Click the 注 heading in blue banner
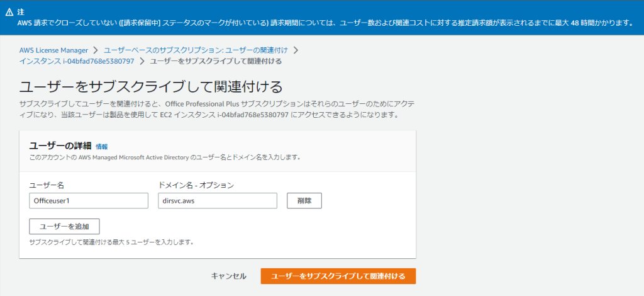 pyautogui.click(x=21, y=13)
